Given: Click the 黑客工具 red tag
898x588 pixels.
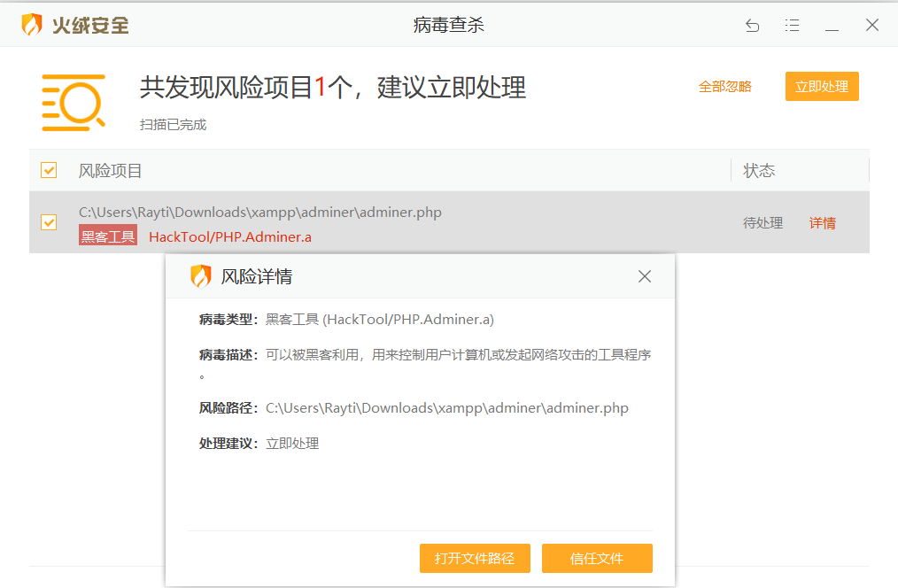Looking at the screenshot, I should coord(108,236).
